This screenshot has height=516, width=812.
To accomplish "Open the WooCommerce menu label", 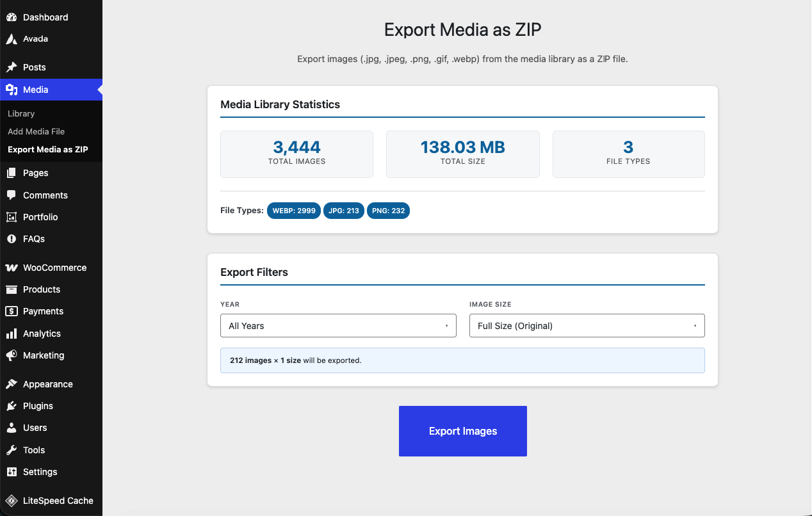I will (x=55, y=268).
